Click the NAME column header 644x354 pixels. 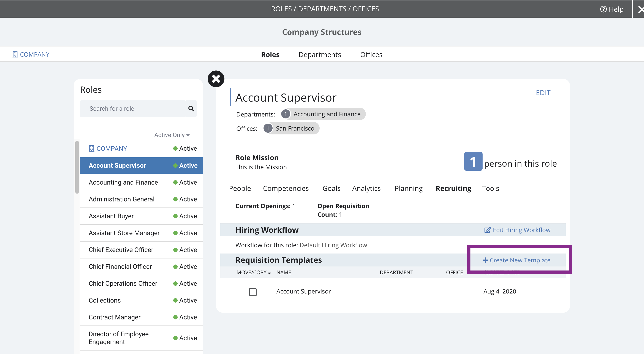click(x=284, y=272)
